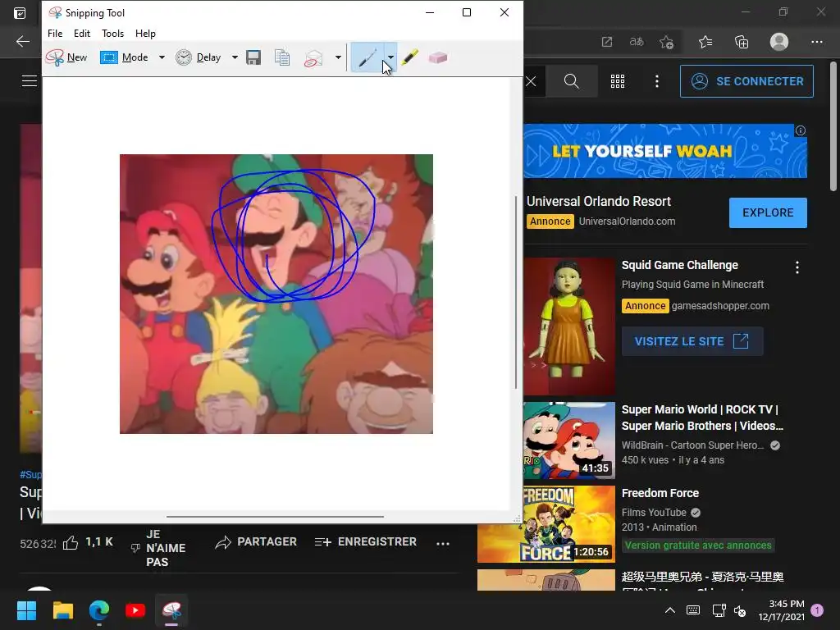Expand the Delay dropdown arrow
Viewport: 840px width, 630px height.
pos(235,57)
